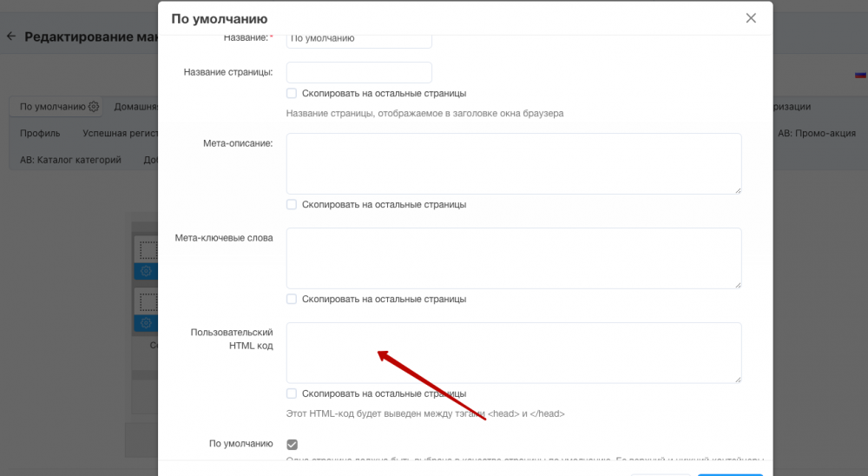868x476 pixels.
Task: Select the АВ: Промо-акция tab
Action: coord(816,134)
